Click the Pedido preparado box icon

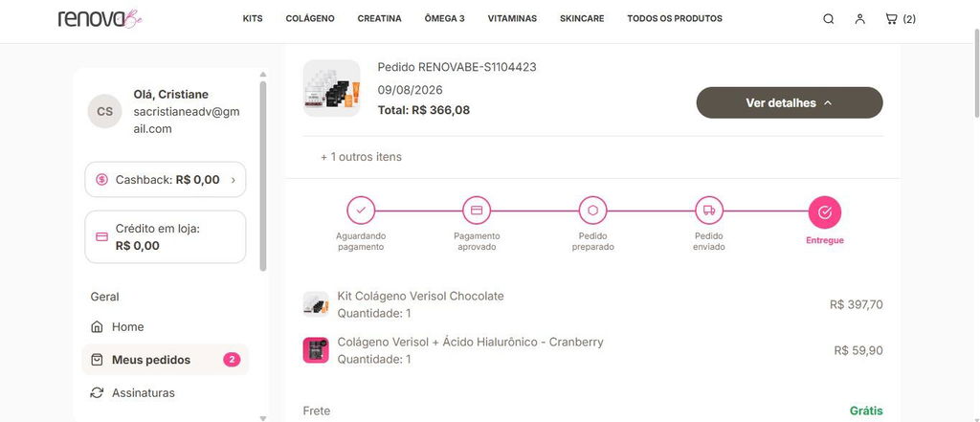(592, 211)
